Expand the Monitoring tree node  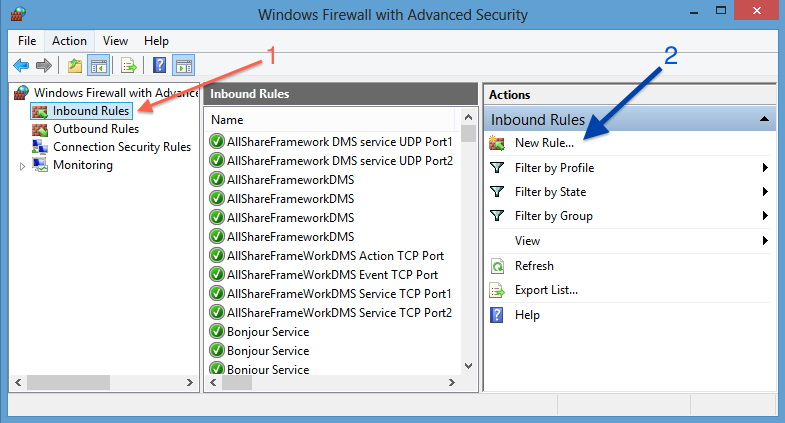point(22,166)
